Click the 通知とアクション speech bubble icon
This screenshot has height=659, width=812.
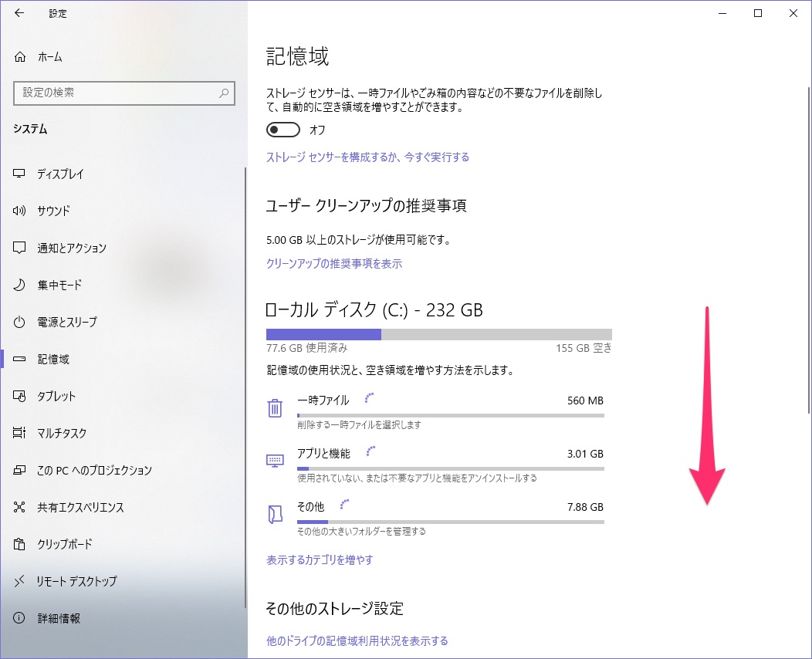tap(19, 248)
